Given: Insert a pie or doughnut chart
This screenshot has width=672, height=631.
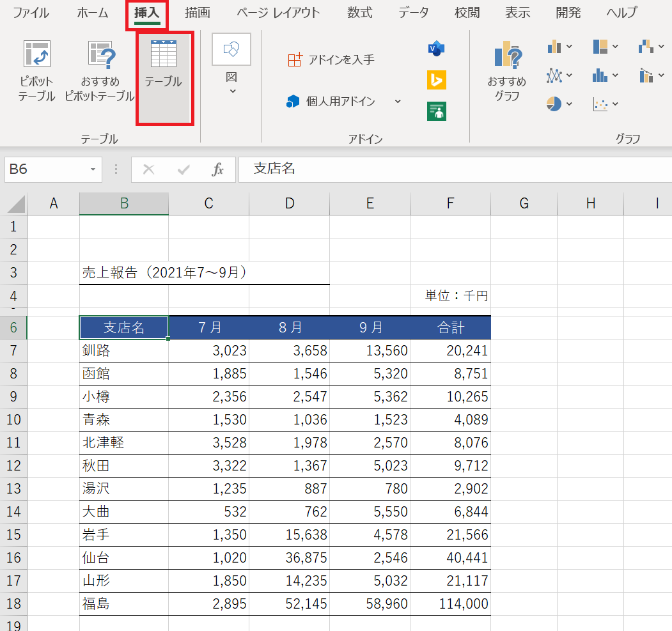Looking at the screenshot, I should coord(554,104).
